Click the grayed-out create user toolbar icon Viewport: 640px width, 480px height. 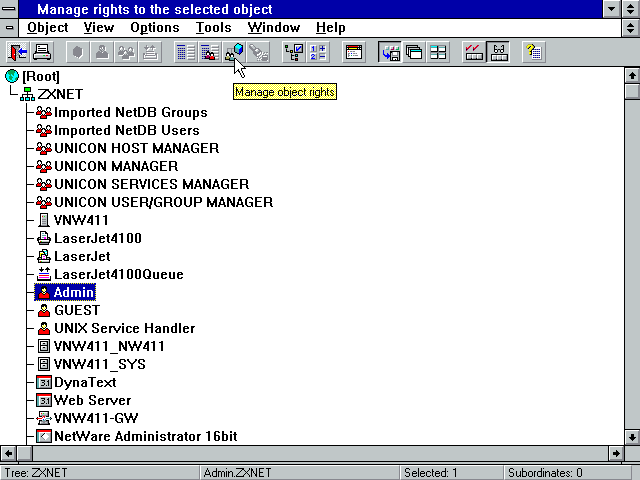tap(102, 52)
